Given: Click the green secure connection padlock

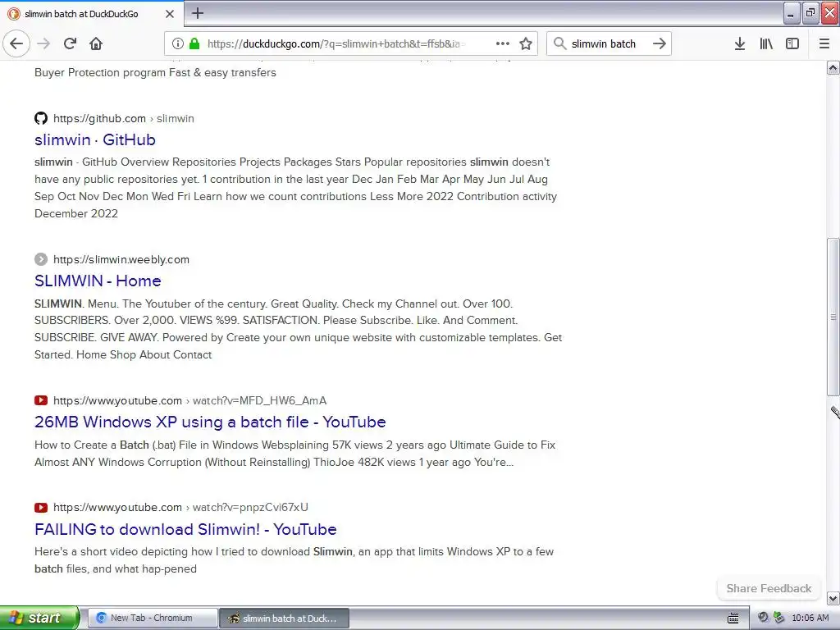Looking at the screenshot, I should tap(194, 43).
